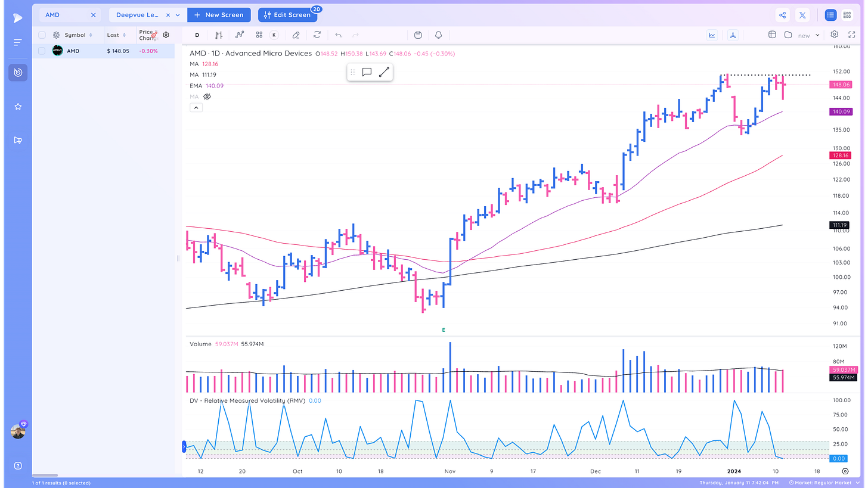This screenshot has height=488, width=868.
Task: Click the MA 128.16 indicator label
Action: (204, 64)
